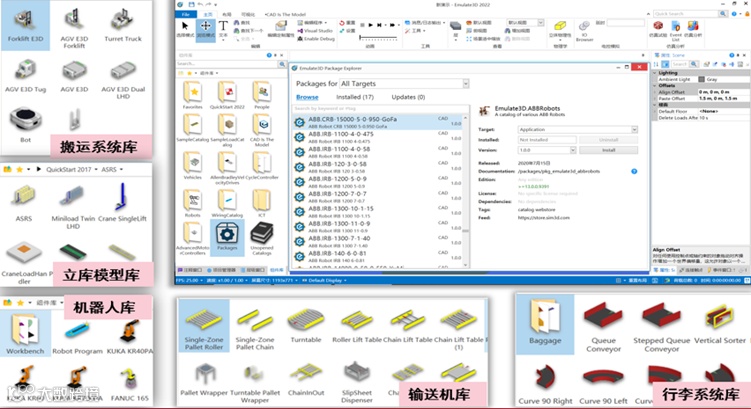
Task: Play the simulation
Action: pyautogui.click(x=370, y=25)
